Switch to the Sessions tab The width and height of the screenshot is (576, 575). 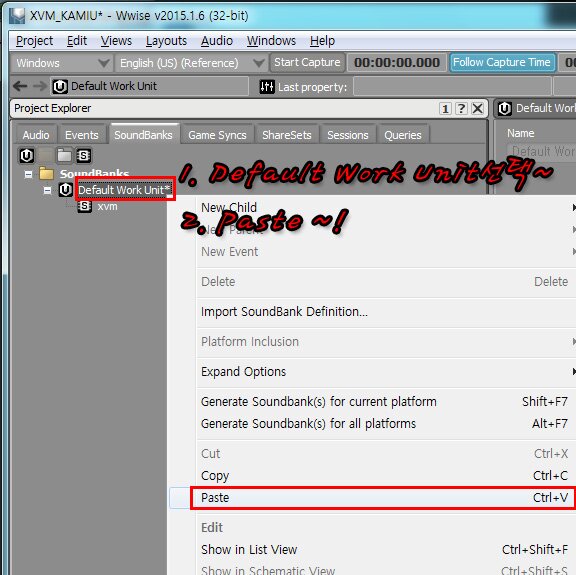click(x=348, y=135)
